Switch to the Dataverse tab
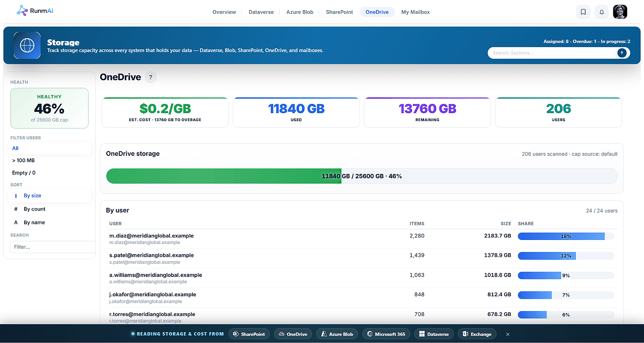644x343 pixels. pyautogui.click(x=261, y=12)
